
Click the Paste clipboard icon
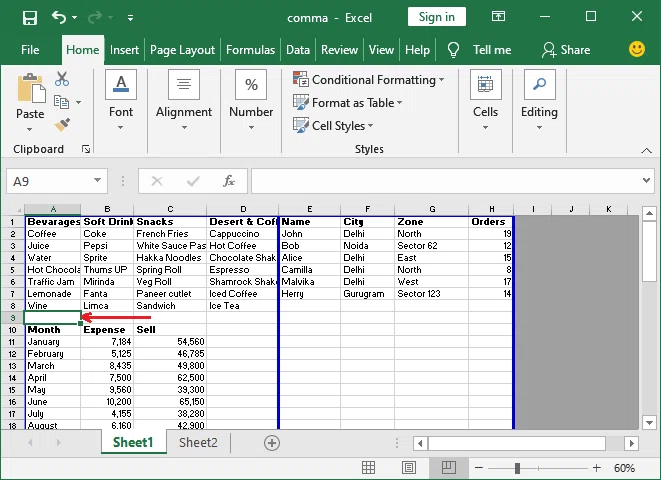pyautogui.click(x=30, y=89)
